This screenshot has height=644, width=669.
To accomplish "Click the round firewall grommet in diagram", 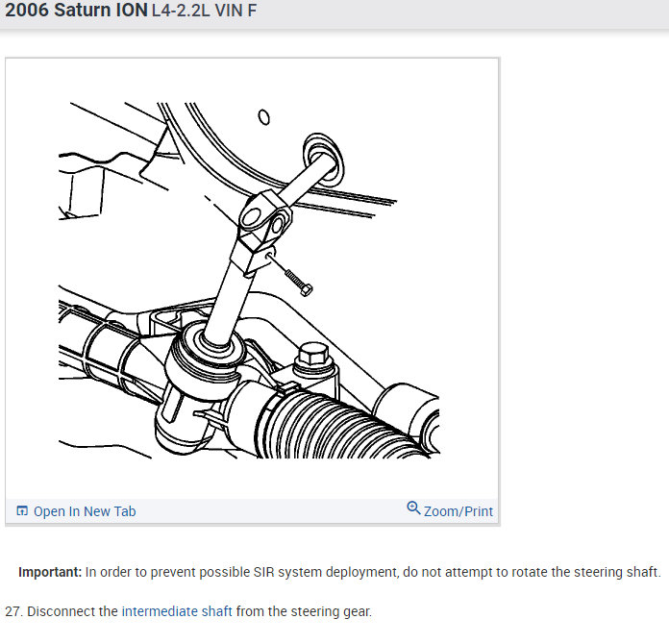I will coord(323,160).
